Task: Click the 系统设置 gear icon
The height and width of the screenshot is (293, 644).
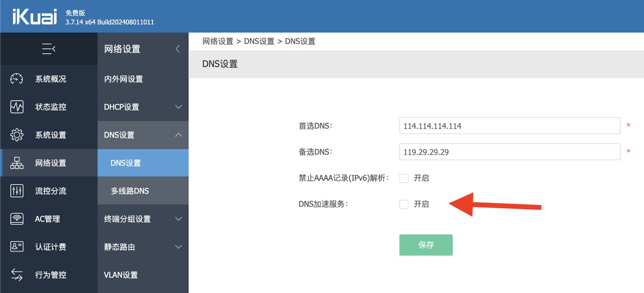Action: click(x=17, y=135)
